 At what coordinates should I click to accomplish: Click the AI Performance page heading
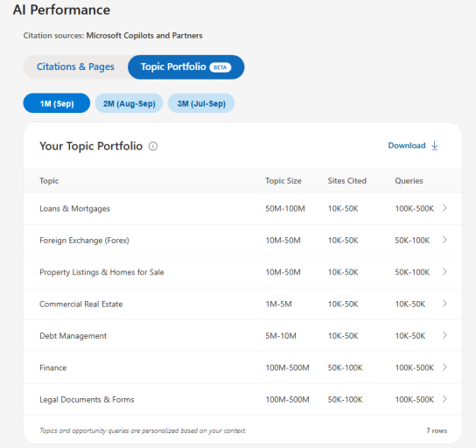(x=61, y=10)
